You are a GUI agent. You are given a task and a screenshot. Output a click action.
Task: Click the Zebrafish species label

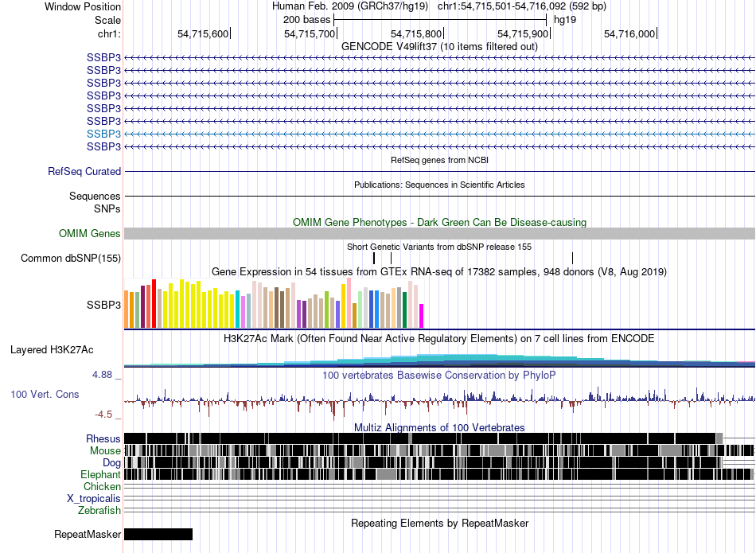click(99, 510)
